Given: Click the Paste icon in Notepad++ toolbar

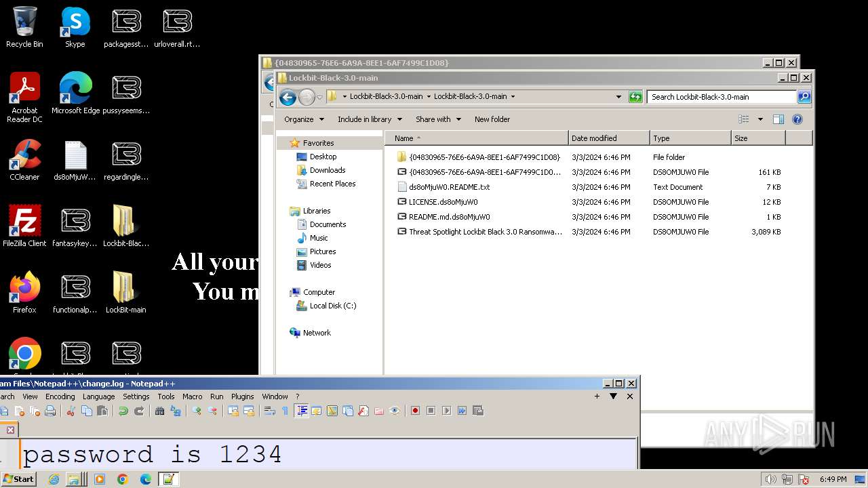Looking at the screenshot, I should click(x=102, y=411).
